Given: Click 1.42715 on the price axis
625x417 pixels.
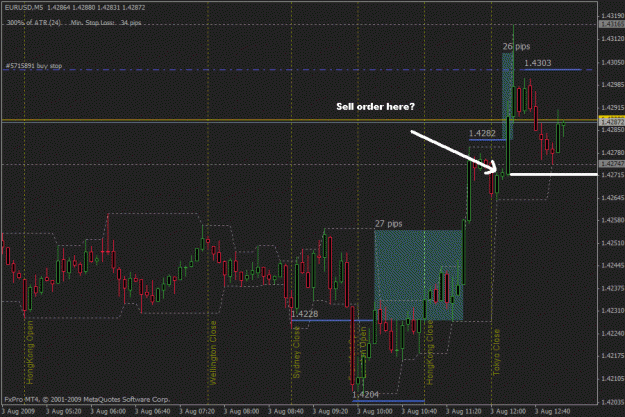Looking at the screenshot, I should (613, 175).
